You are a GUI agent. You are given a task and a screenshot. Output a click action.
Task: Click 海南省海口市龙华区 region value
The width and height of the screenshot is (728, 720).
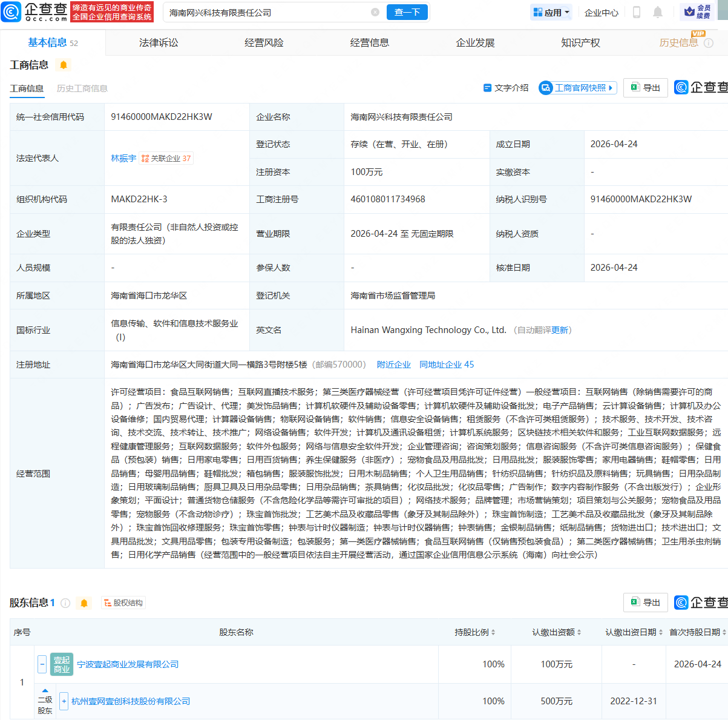tap(149, 296)
